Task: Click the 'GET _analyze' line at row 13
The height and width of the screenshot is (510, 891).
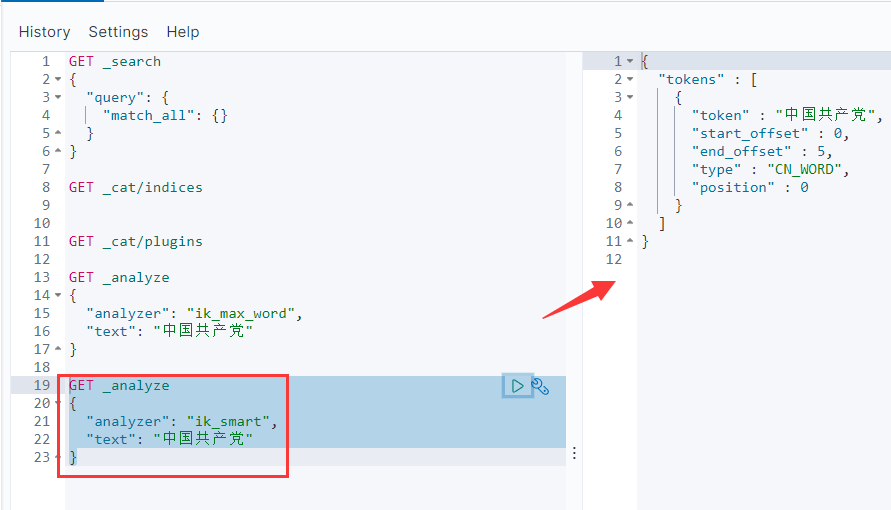Action: click(x=119, y=277)
